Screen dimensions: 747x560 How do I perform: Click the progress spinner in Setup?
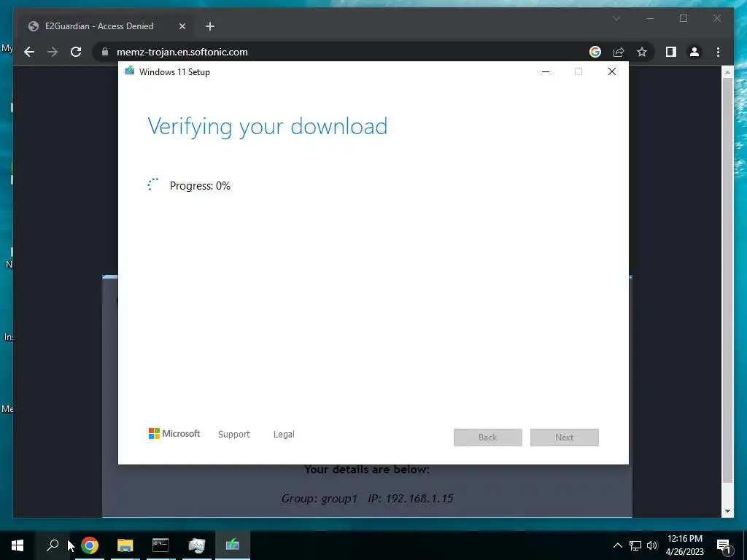coord(152,184)
